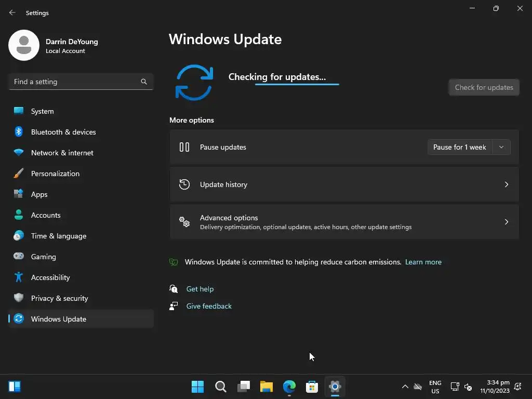532x399 pixels.
Task: Click the user profile avatar picture
Action: (24, 45)
